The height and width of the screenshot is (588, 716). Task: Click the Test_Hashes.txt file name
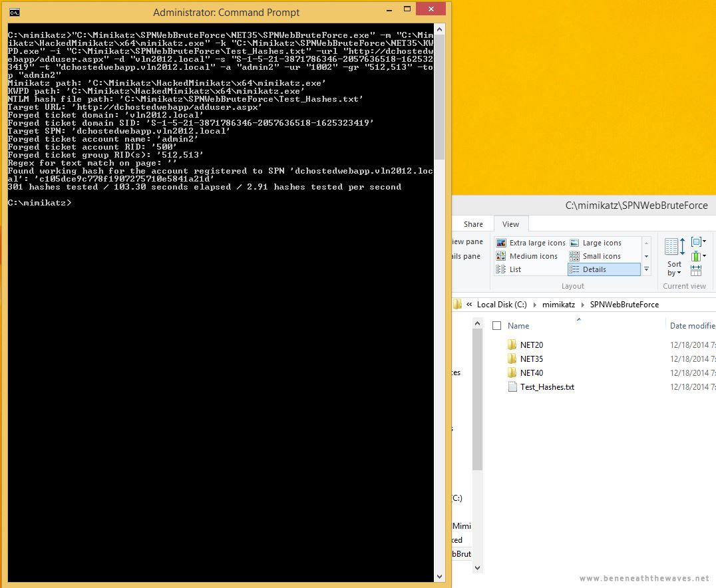tap(547, 387)
